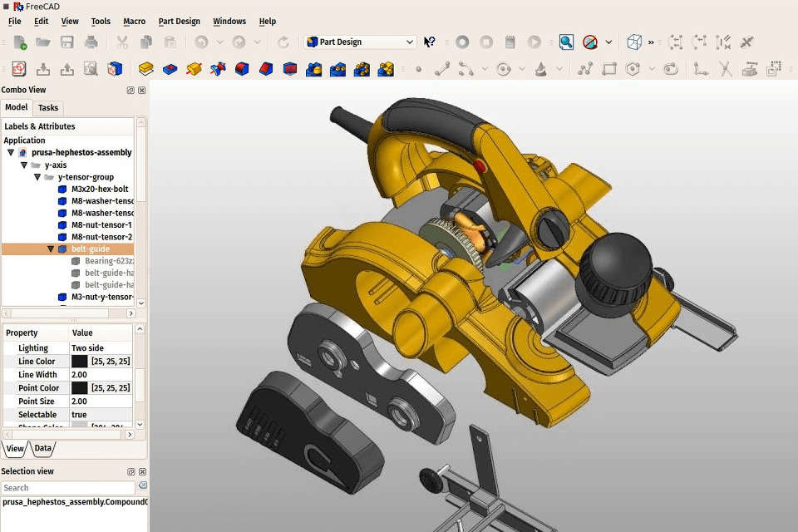The width and height of the screenshot is (798, 532).
Task: Click the Refresh document icon
Action: pos(283,42)
